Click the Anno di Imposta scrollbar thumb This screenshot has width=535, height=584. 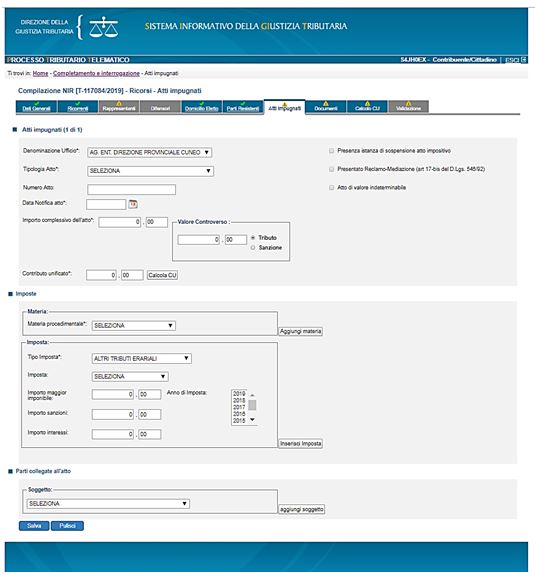tap(252, 405)
